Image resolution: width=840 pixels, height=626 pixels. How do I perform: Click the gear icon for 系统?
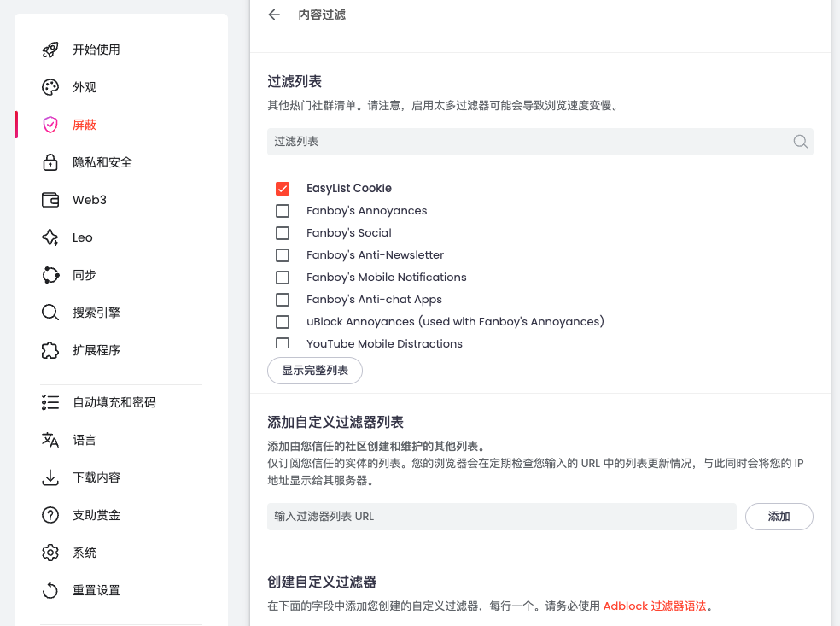coord(50,553)
